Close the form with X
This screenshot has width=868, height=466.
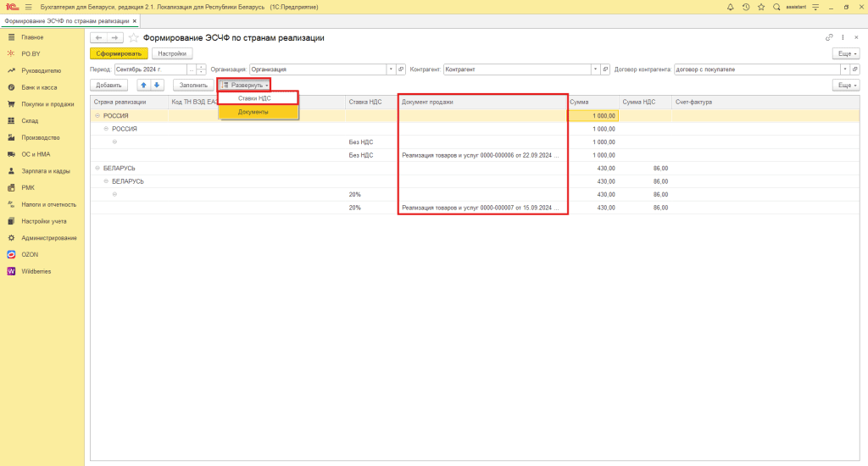[x=856, y=37]
